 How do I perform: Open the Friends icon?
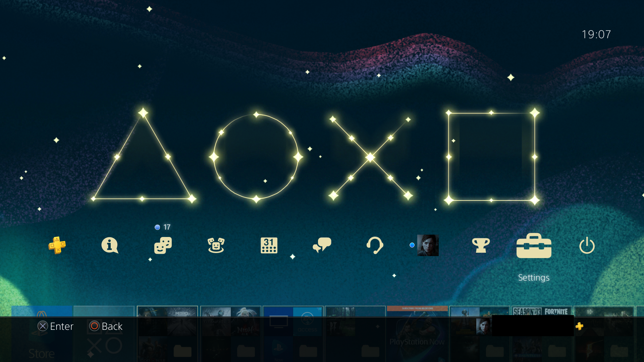click(x=163, y=246)
